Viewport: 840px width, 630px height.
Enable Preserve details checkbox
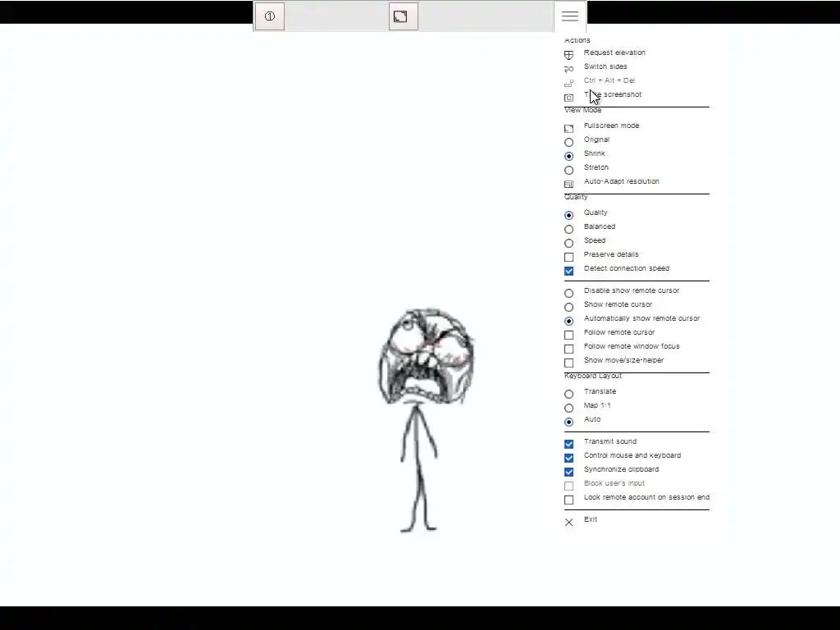[x=569, y=257]
